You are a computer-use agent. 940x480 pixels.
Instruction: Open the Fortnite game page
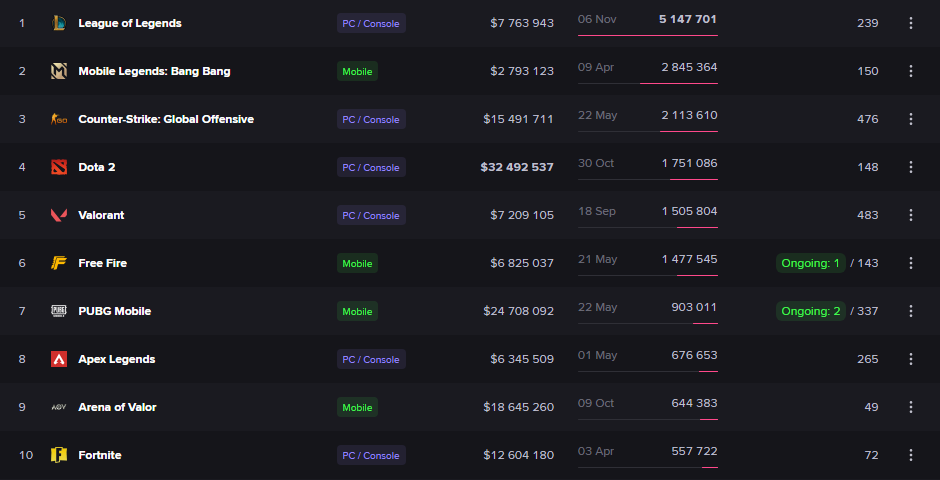(x=100, y=455)
